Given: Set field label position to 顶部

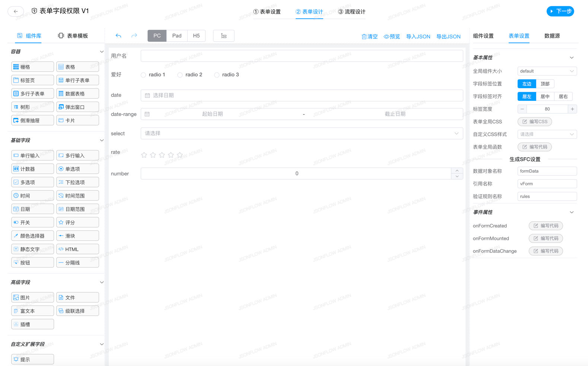Looking at the screenshot, I should (545, 84).
